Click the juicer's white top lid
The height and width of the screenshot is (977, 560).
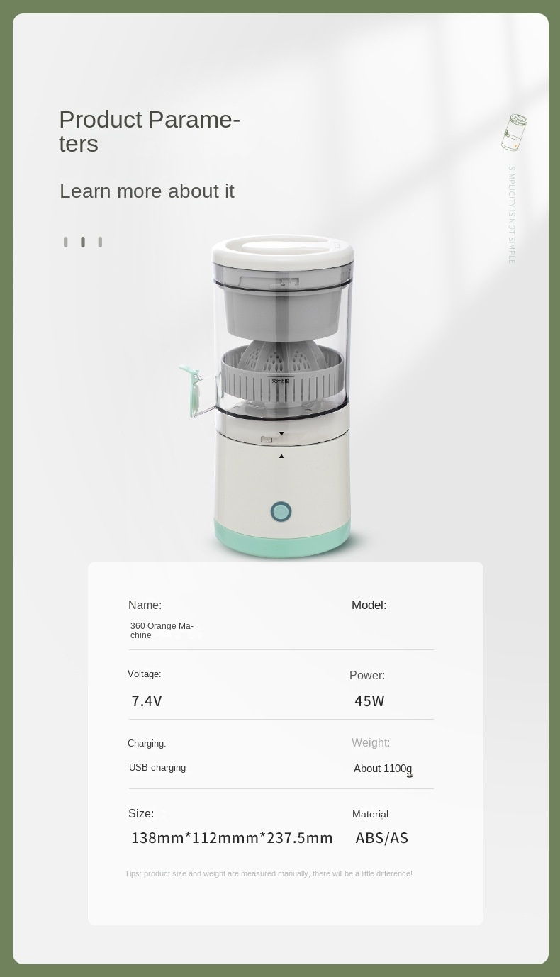[282, 250]
